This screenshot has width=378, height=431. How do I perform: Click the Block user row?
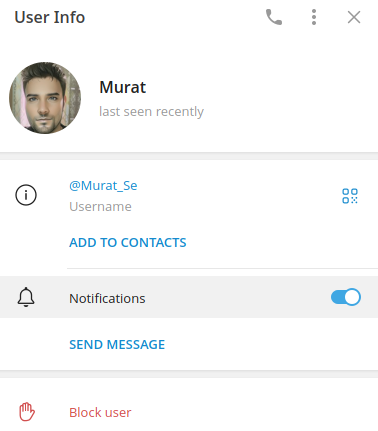[x=189, y=412]
